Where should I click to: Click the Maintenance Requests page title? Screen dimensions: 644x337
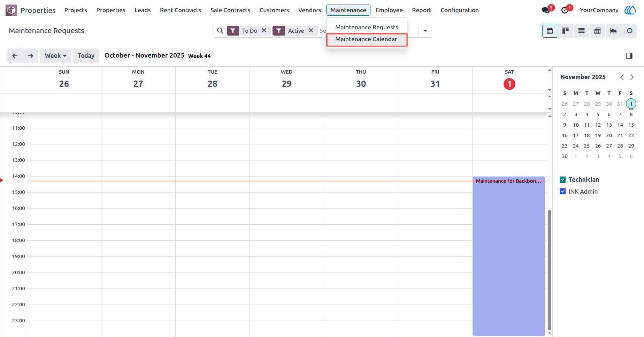[x=46, y=31]
